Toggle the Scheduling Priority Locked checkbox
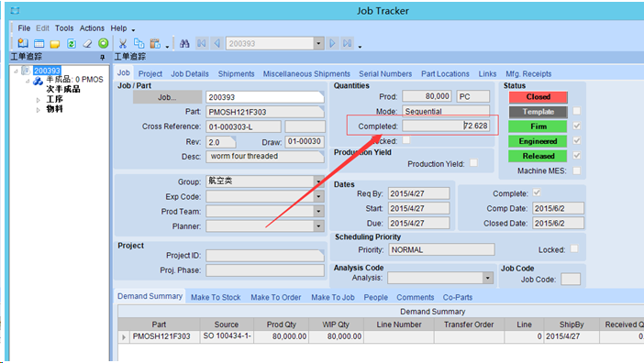644x363 pixels. [x=574, y=249]
